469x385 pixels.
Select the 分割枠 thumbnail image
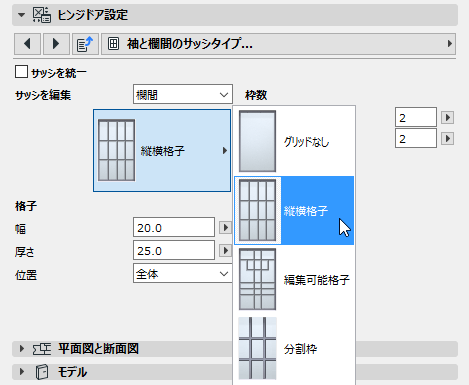coord(257,348)
